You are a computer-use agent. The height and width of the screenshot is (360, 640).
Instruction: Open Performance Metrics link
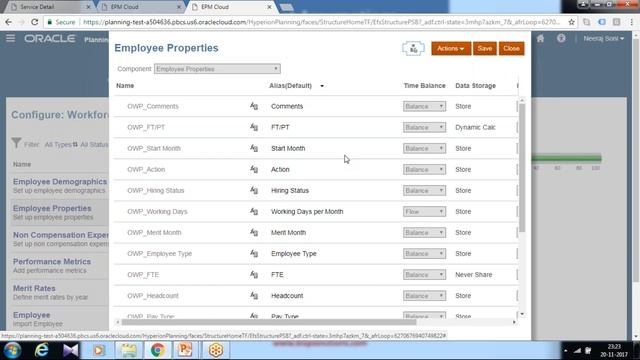[52, 262]
